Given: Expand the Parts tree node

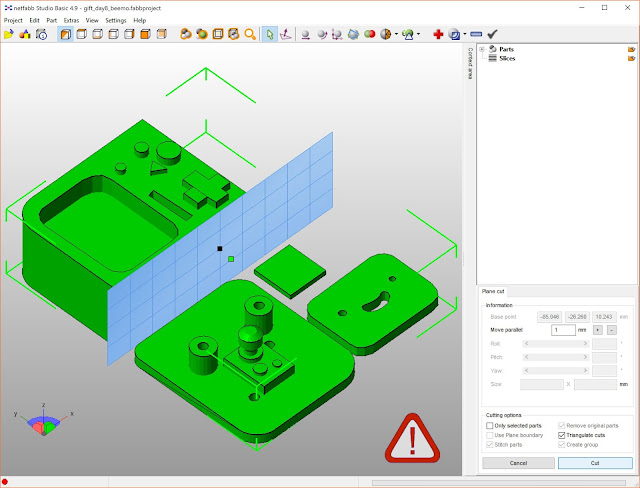Looking at the screenshot, I should tap(482, 49).
